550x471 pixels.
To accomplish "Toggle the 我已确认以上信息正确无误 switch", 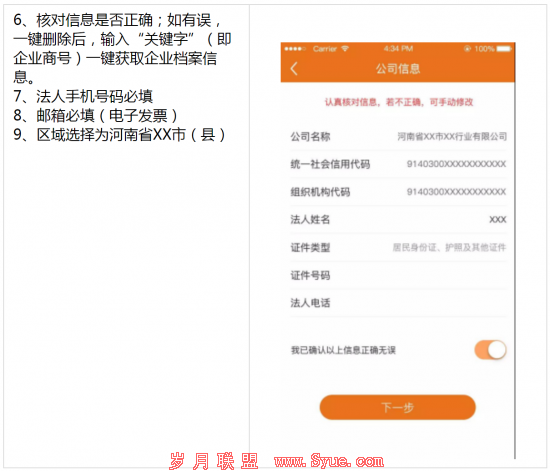I will [x=490, y=350].
